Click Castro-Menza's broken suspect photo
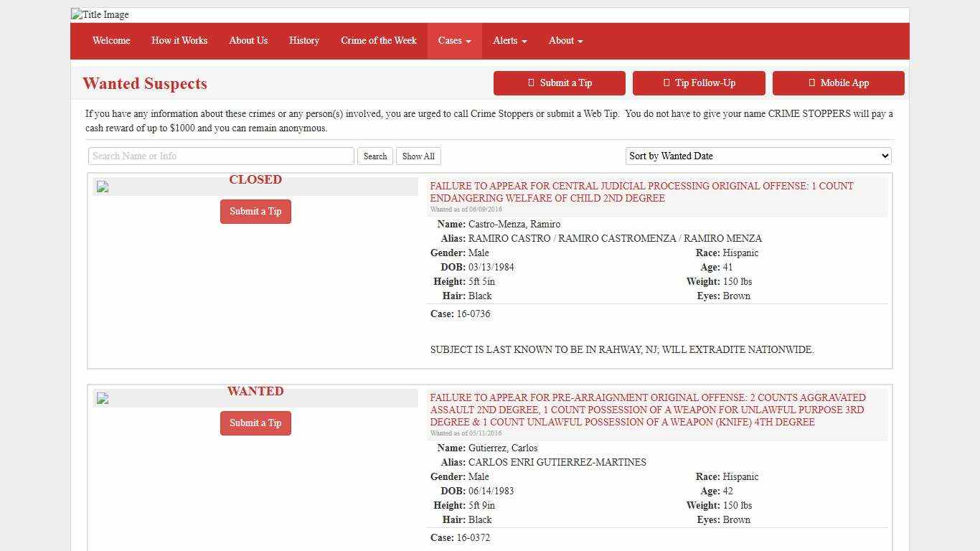 pos(103,187)
